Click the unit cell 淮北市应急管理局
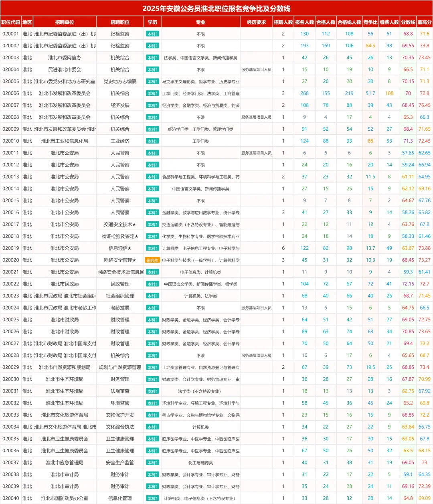 (65, 463)
